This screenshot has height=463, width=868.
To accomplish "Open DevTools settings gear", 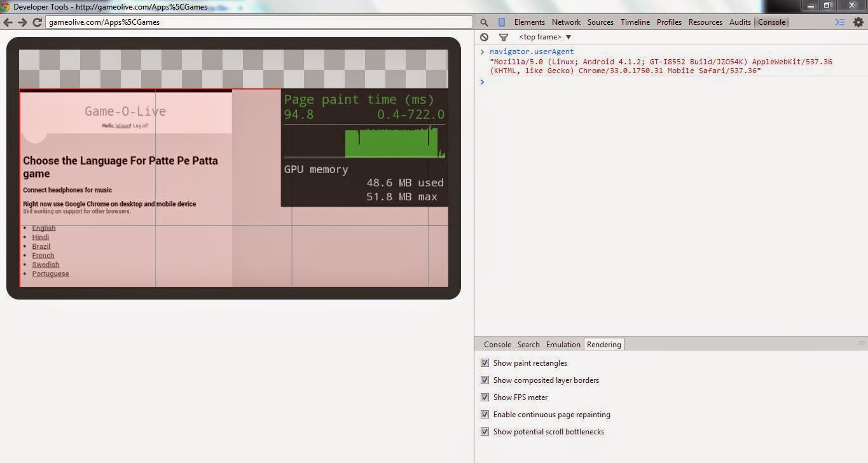I will [859, 22].
